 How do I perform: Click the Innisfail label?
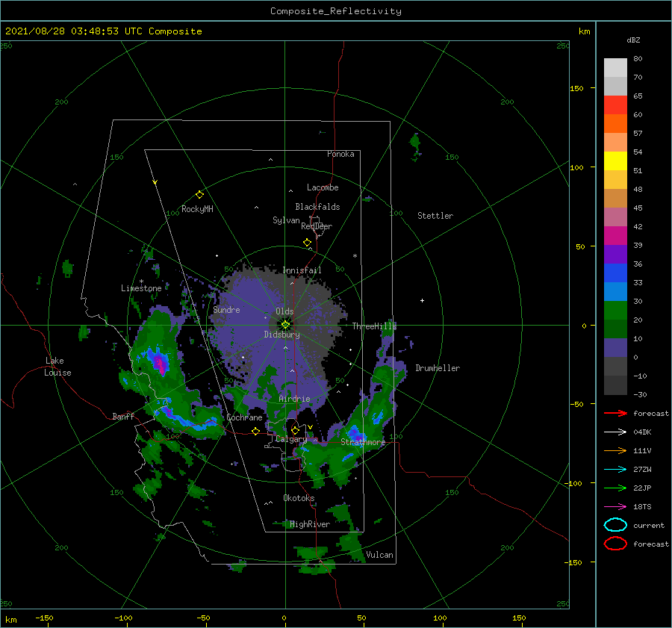tap(302, 270)
